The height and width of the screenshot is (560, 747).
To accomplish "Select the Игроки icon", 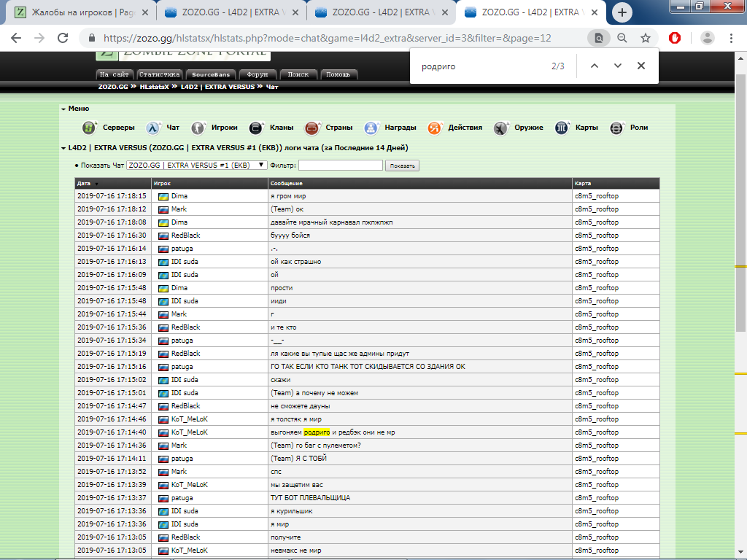I will pyautogui.click(x=198, y=128).
